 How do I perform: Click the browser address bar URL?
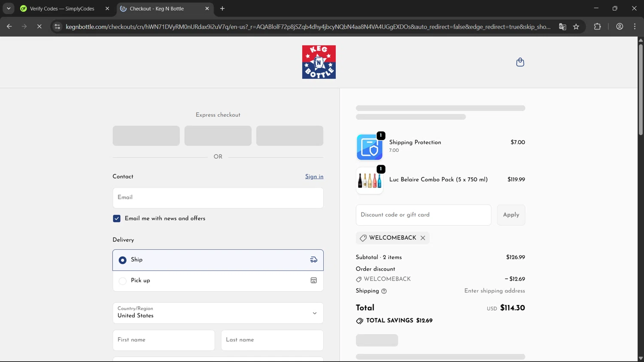(x=308, y=27)
